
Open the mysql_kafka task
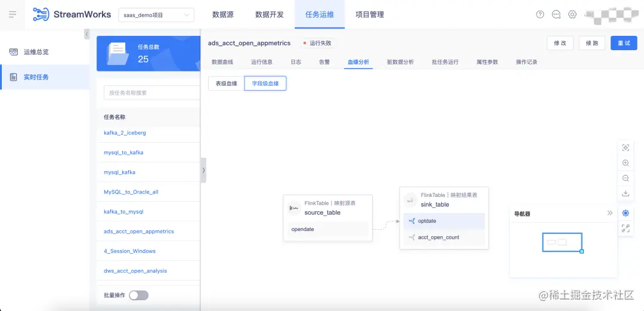(119, 173)
